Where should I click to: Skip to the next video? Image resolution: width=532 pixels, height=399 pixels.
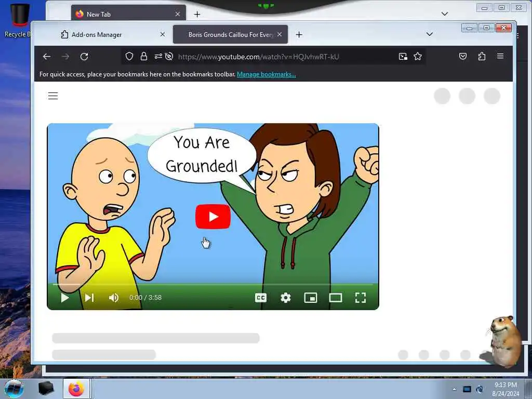[89, 298]
